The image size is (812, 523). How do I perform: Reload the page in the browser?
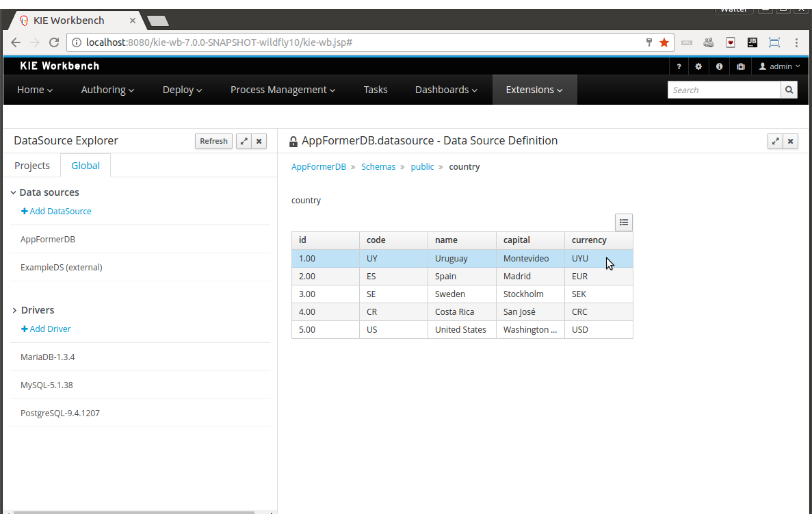(x=55, y=42)
